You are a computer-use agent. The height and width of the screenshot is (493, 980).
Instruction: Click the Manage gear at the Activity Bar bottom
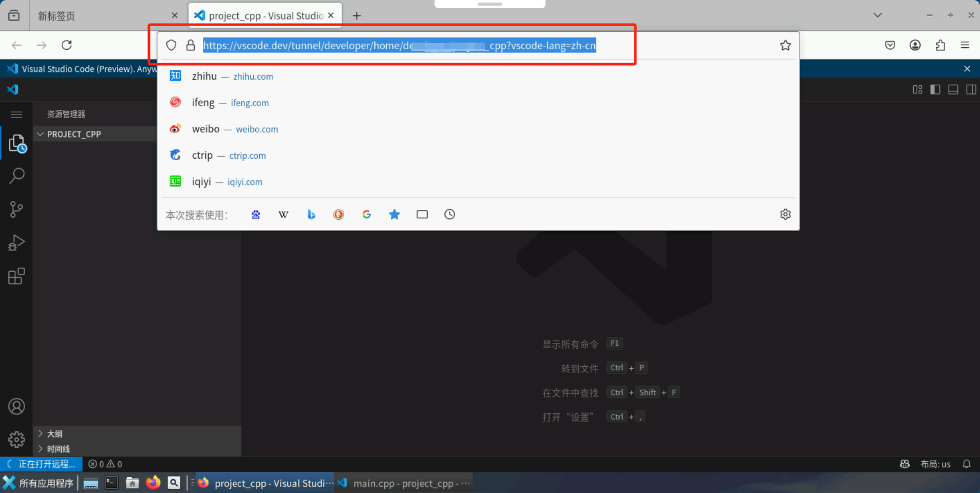click(17, 439)
